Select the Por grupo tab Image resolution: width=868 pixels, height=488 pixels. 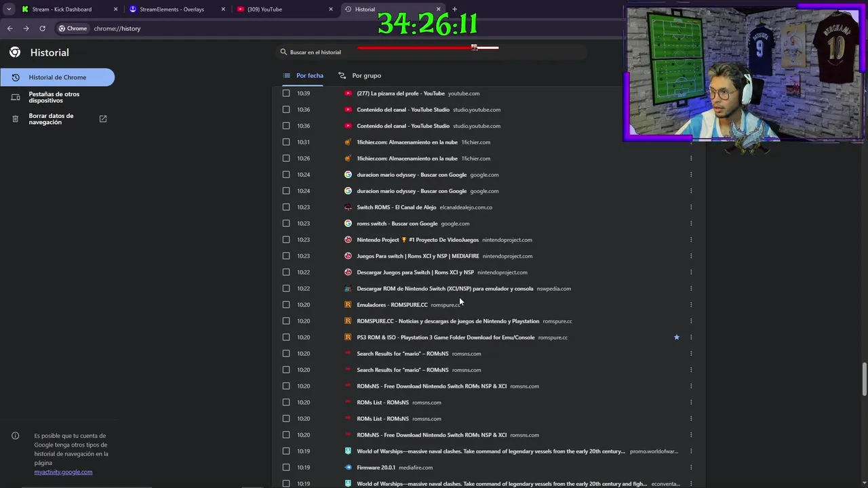359,75
